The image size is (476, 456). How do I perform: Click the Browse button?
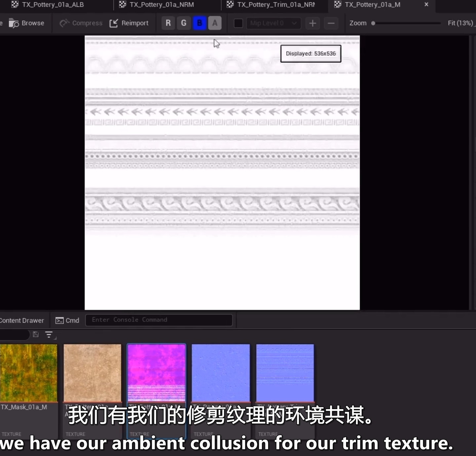(x=26, y=23)
